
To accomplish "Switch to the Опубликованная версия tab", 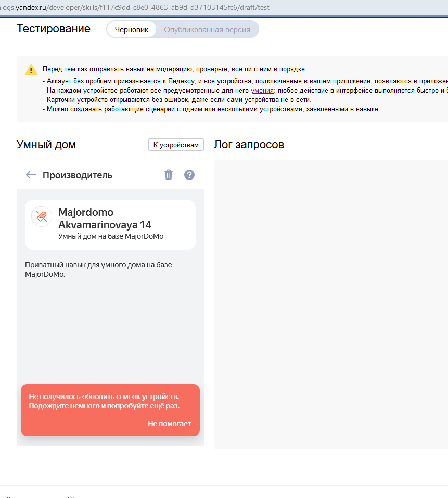I will (x=207, y=30).
